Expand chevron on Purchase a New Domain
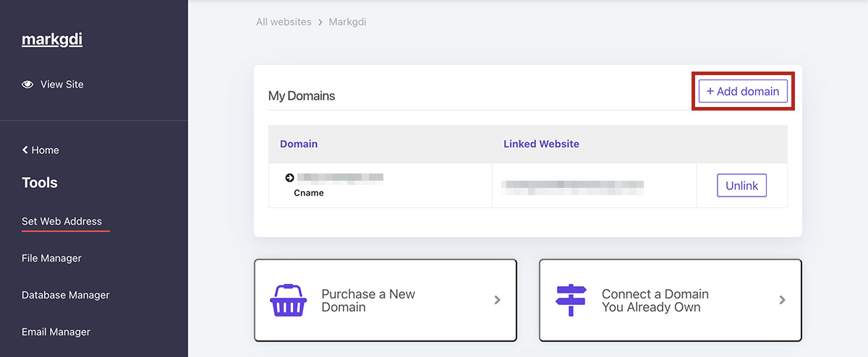 (x=497, y=300)
